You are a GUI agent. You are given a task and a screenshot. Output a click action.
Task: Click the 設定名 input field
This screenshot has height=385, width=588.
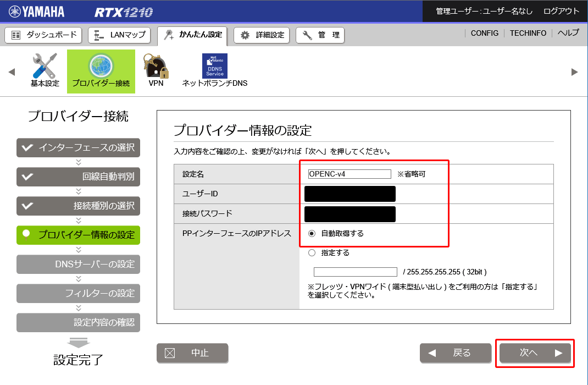pos(350,174)
